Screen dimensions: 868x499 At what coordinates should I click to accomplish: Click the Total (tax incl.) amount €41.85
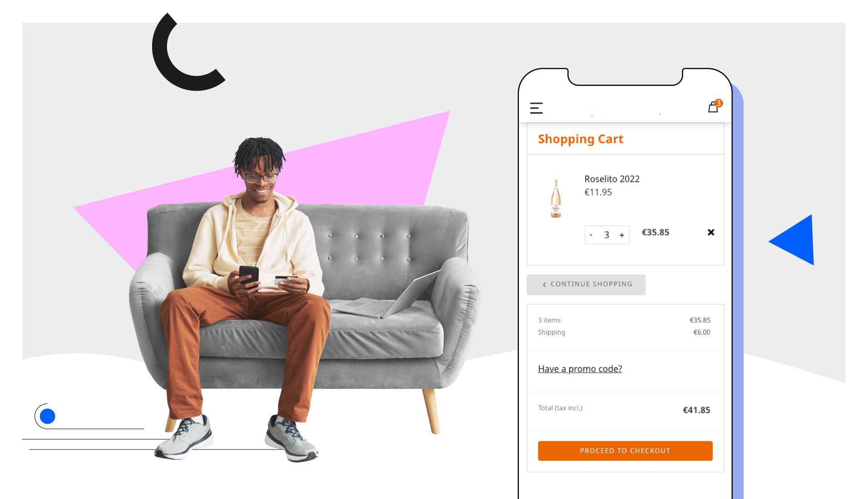click(697, 410)
